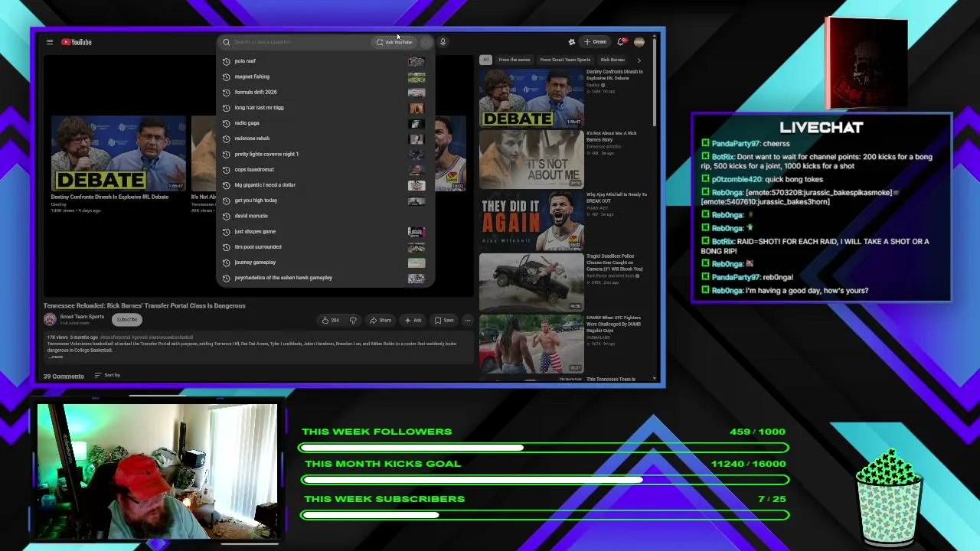Viewport: 980px width, 551px height.
Task: Select the 'All' filter chip
Action: (485, 60)
